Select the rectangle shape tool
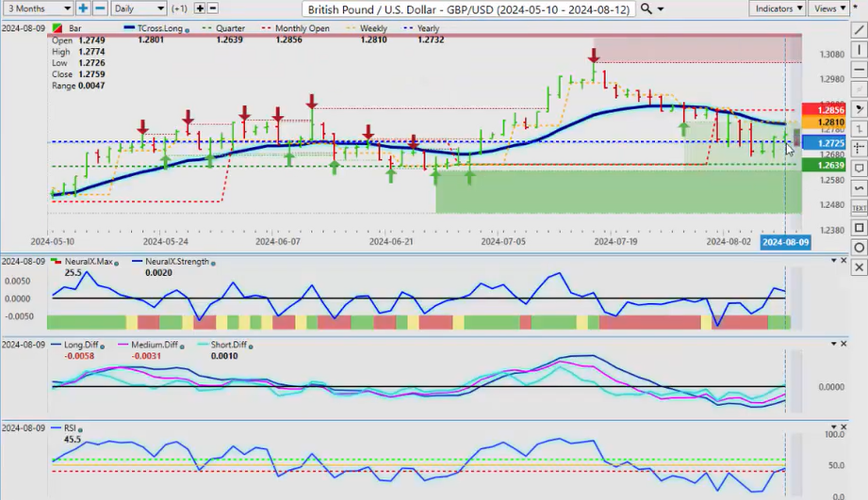Image resolution: width=868 pixels, height=500 pixels. (x=858, y=228)
